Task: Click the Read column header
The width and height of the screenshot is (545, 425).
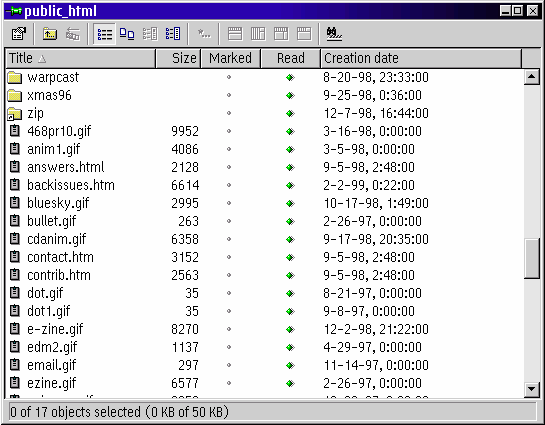Action: click(x=291, y=58)
